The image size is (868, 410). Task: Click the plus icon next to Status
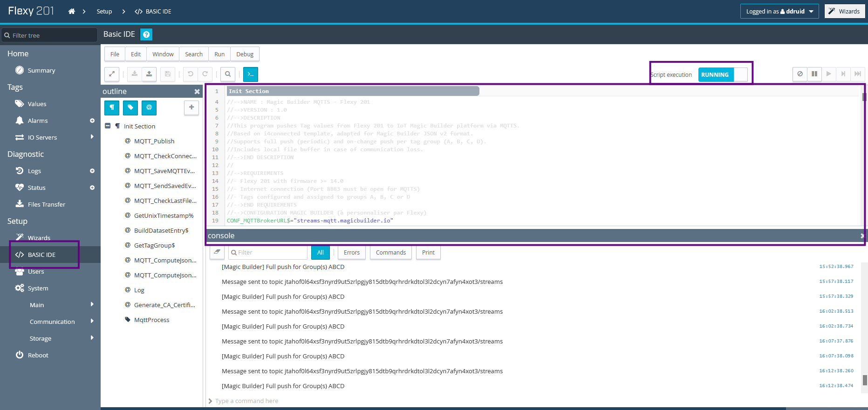pos(92,188)
